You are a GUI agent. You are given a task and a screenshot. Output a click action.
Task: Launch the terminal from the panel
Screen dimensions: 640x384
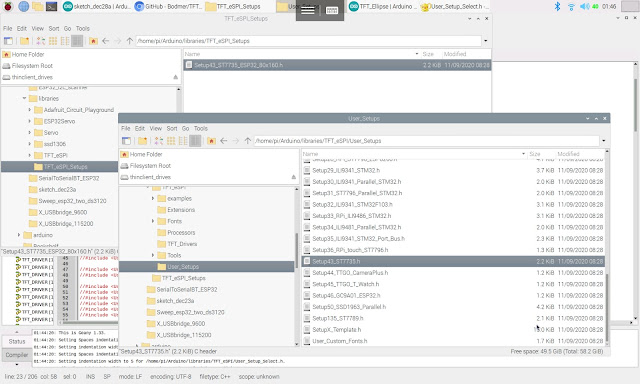[51, 6]
